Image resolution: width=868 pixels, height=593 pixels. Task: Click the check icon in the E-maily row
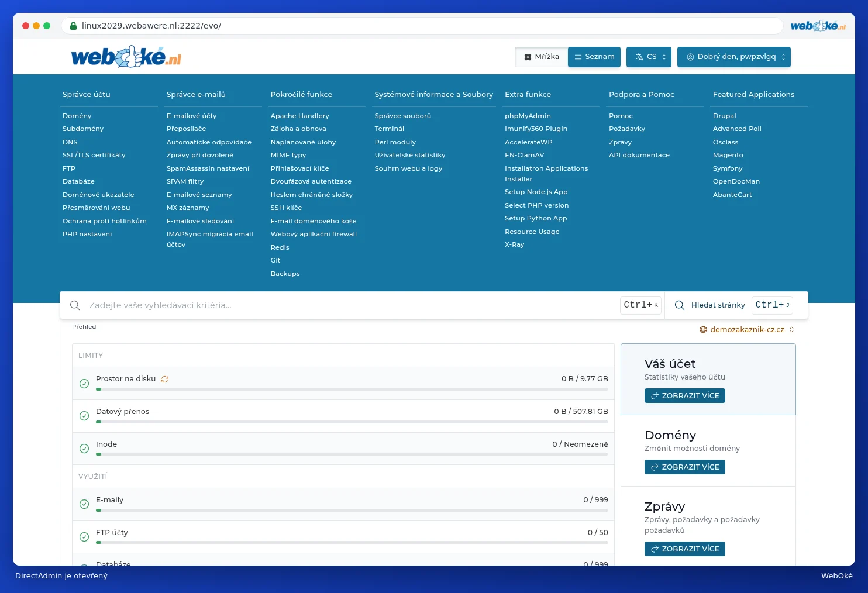click(x=84, y=504)
